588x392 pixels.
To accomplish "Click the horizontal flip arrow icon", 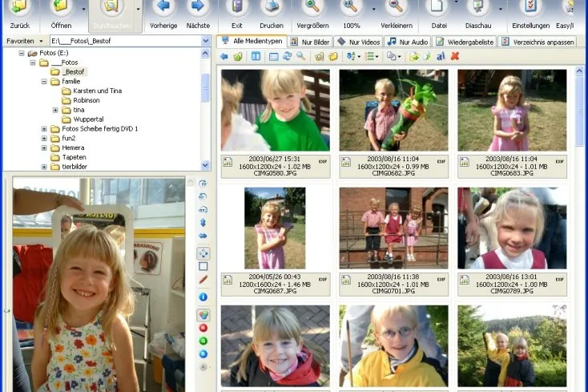I will pyautogui.click(x=203, y=236).
